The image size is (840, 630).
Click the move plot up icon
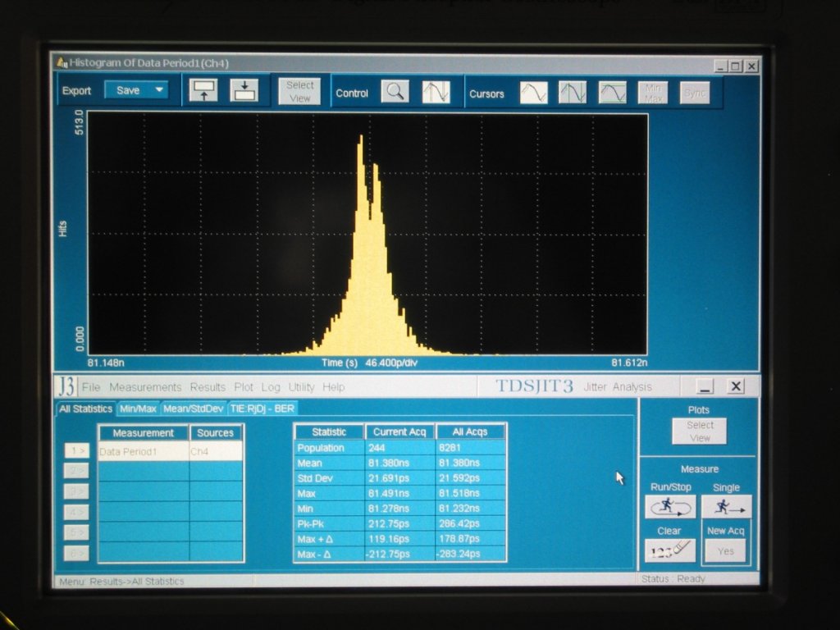pyautogui.click(x=203, y=90)
